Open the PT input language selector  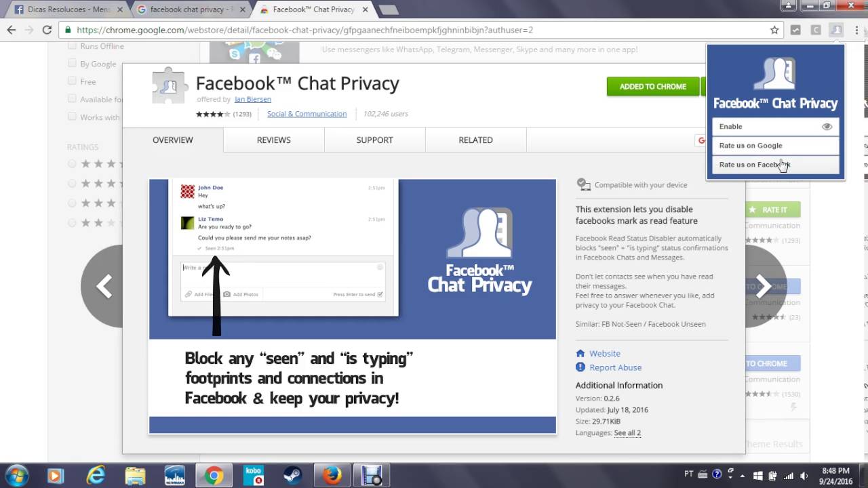[688, 475]
